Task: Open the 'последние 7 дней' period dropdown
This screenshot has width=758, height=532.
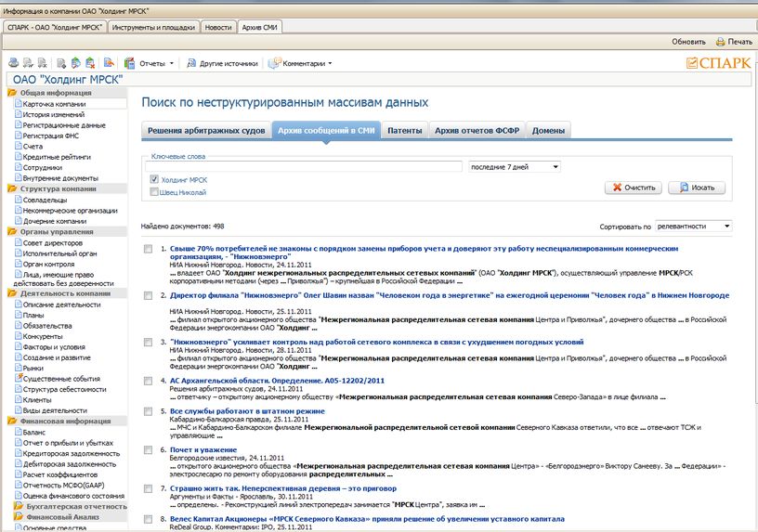Action: pyautogui.click(x=514, y=166)
